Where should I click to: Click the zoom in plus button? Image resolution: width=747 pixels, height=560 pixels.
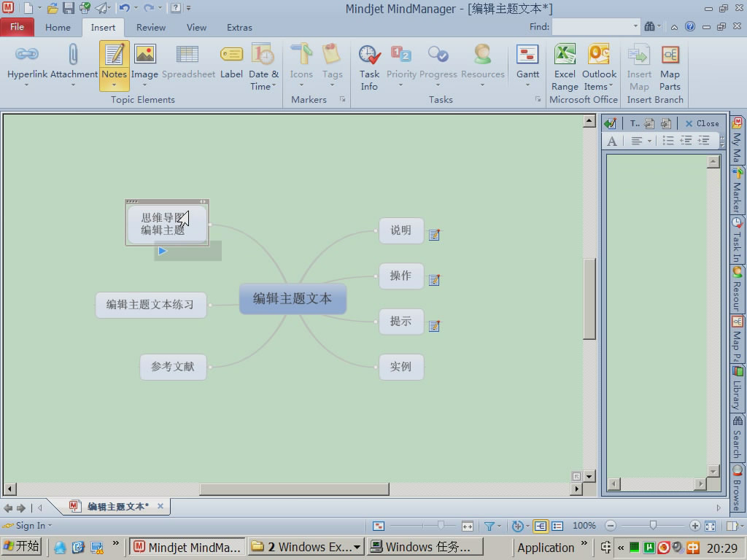click(694, 526)
